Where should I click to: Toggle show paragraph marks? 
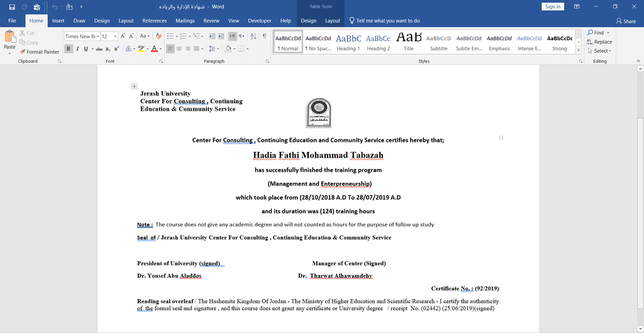coord(265,36)
